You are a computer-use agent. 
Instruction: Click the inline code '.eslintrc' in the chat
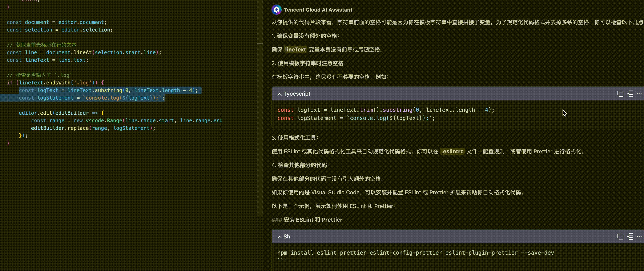point(452,151)
